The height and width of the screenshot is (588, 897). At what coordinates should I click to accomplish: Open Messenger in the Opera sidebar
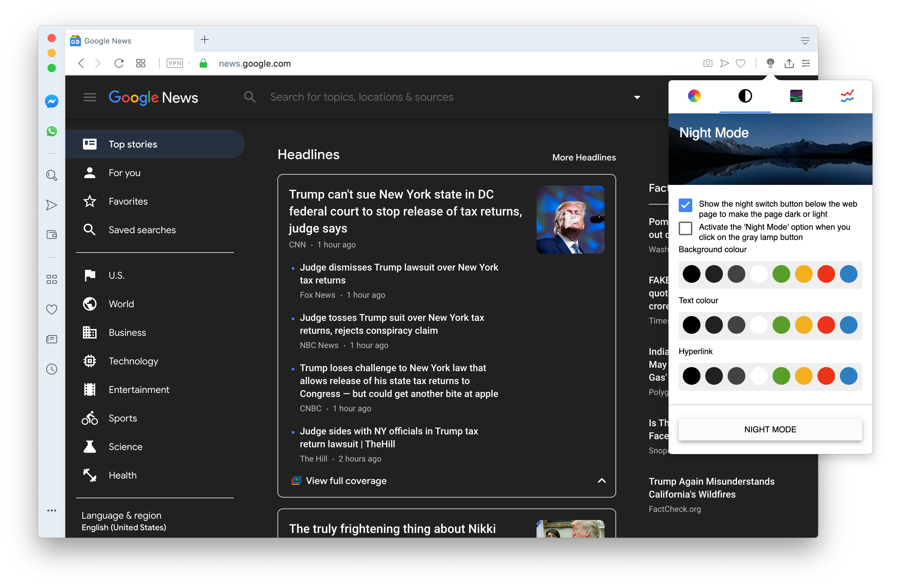[x=52, y=101]
